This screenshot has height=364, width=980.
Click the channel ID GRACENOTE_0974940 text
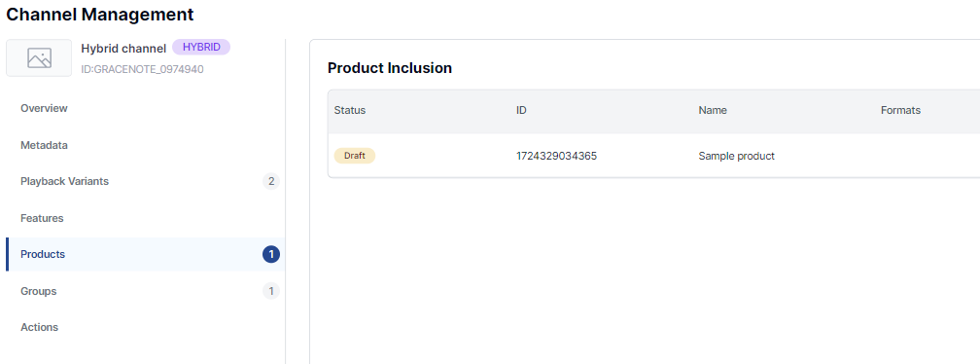point(142,69)
